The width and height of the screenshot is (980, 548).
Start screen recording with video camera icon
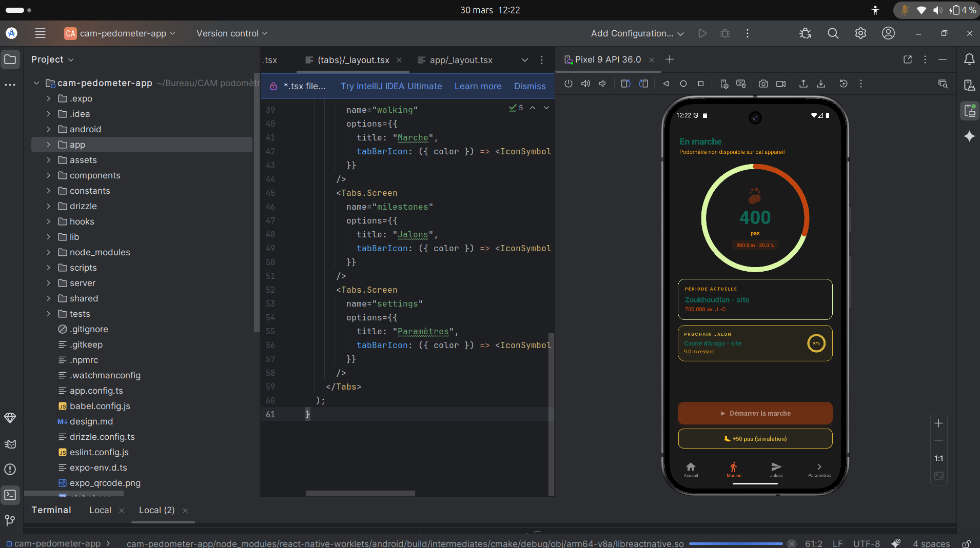pos(781,84)
